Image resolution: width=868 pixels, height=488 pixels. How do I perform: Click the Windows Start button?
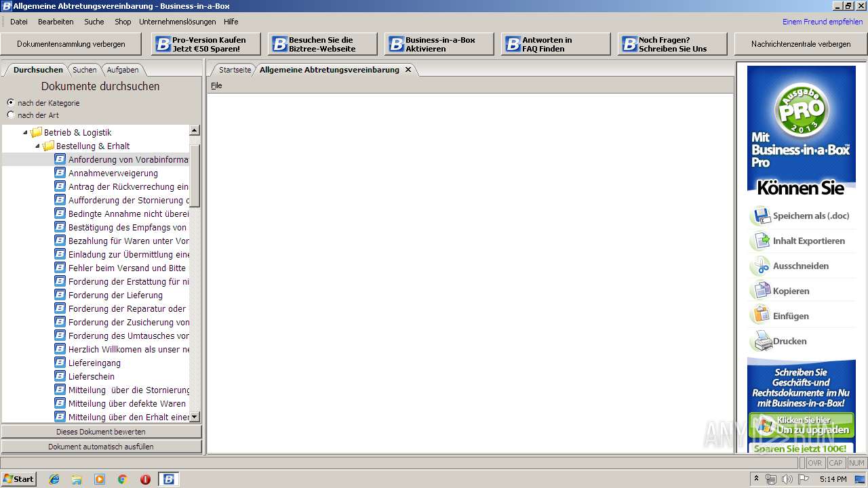click(x=18, y=479)
